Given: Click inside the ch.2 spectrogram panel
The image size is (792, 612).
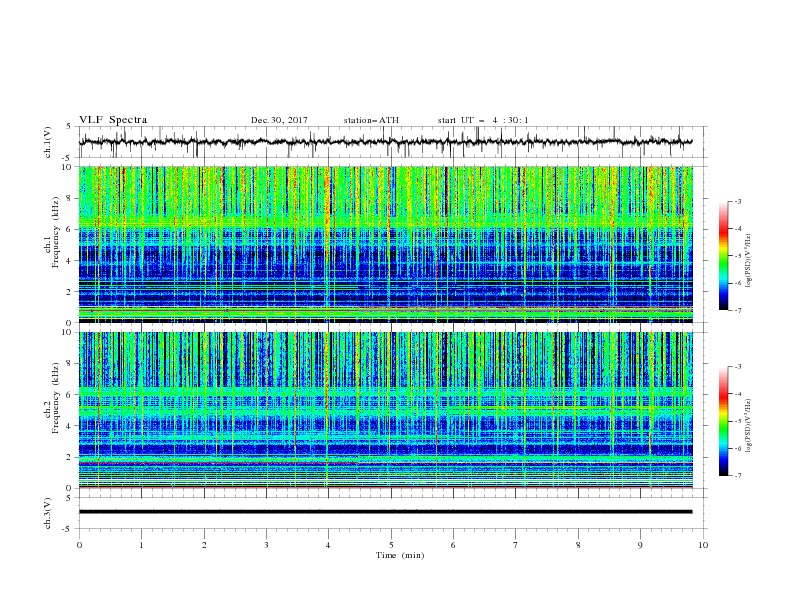Looking at the screenshot, I should [x=385, y=410].
